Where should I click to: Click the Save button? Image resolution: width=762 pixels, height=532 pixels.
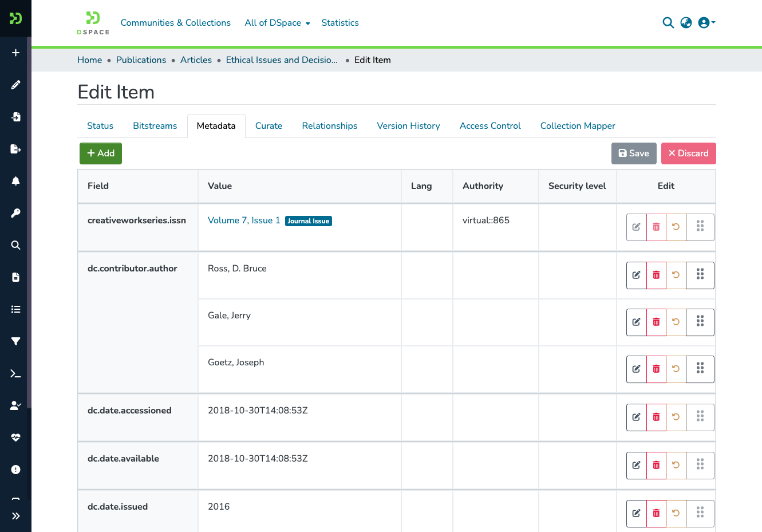click(634, 153)
